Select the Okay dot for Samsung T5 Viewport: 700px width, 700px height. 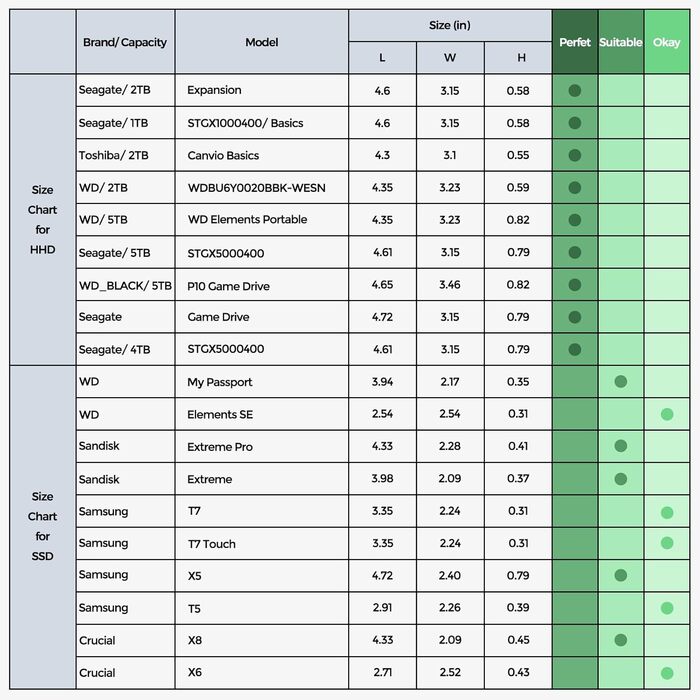click(667, 608)
